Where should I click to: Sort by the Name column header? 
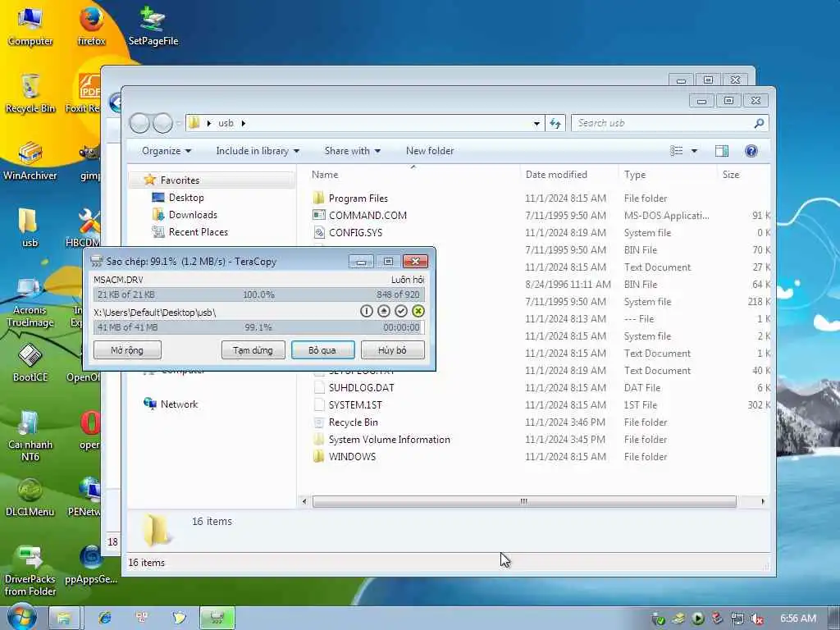coord(325,175)
